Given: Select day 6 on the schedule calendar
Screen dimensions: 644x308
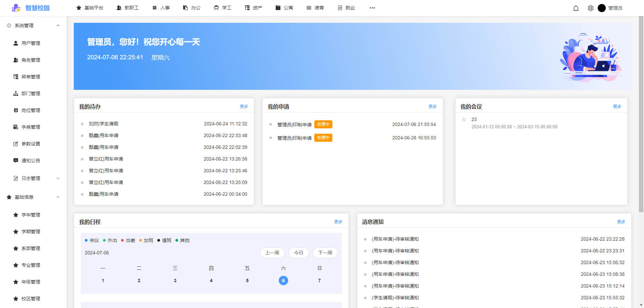Looking at the screenshot, I should pyautogui.click(x=283, y=280).
